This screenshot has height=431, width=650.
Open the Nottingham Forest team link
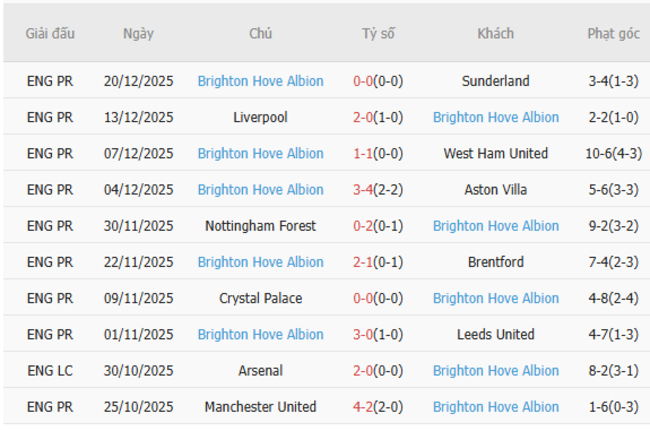tap(260, 226)
